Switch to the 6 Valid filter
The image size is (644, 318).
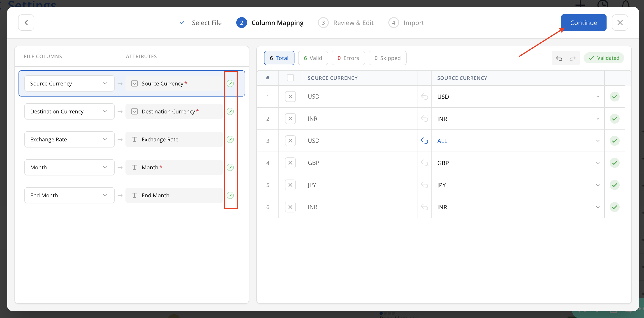(313, 58)
